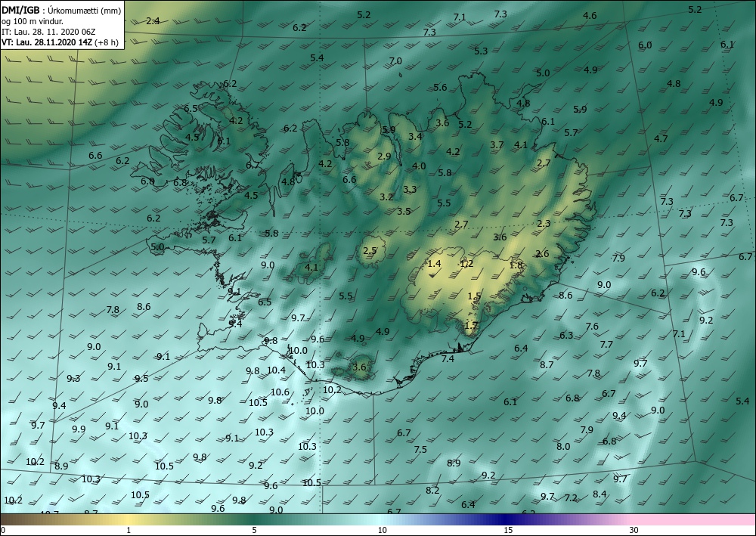Click the 'DMI/IGB : Úrkomumætti (mm)' title
Image resolution: width=756 pixels, height=536 pixels.
61,10
